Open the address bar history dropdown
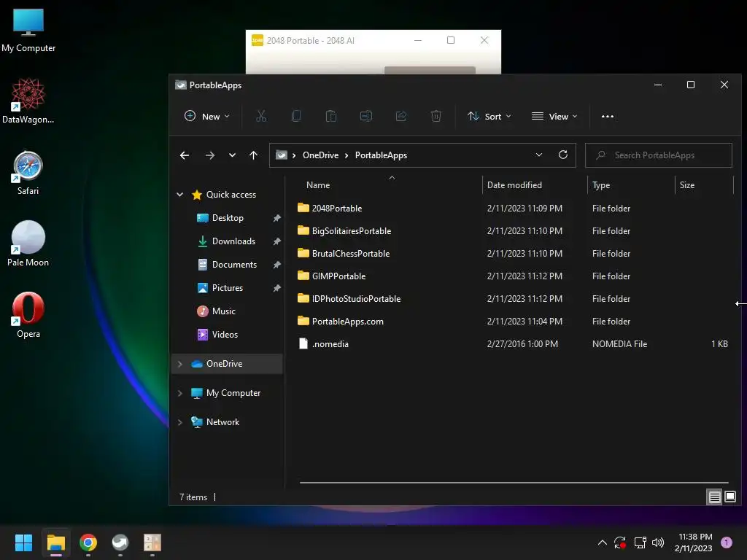 [x=539, y=155]
